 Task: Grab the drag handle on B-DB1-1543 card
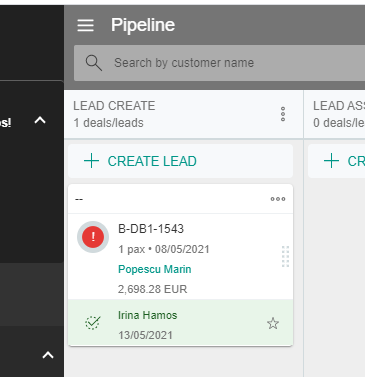285,256
